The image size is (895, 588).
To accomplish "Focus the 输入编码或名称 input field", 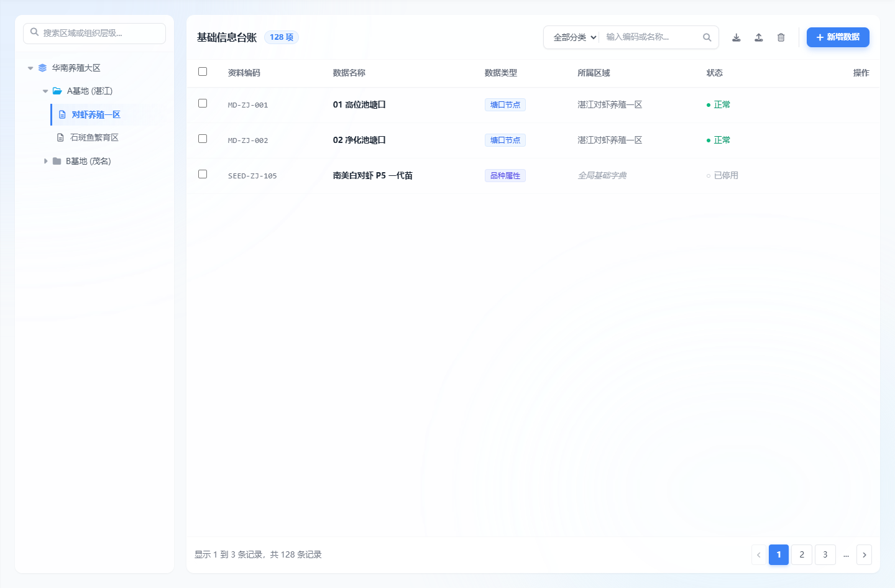I will click(x=650, y=37).
